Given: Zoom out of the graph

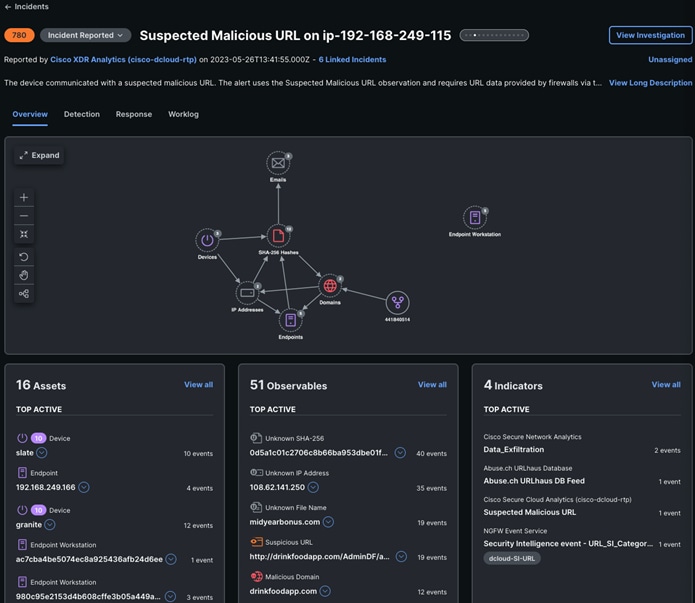Looking at the screenshot, I should coord(24,216).
